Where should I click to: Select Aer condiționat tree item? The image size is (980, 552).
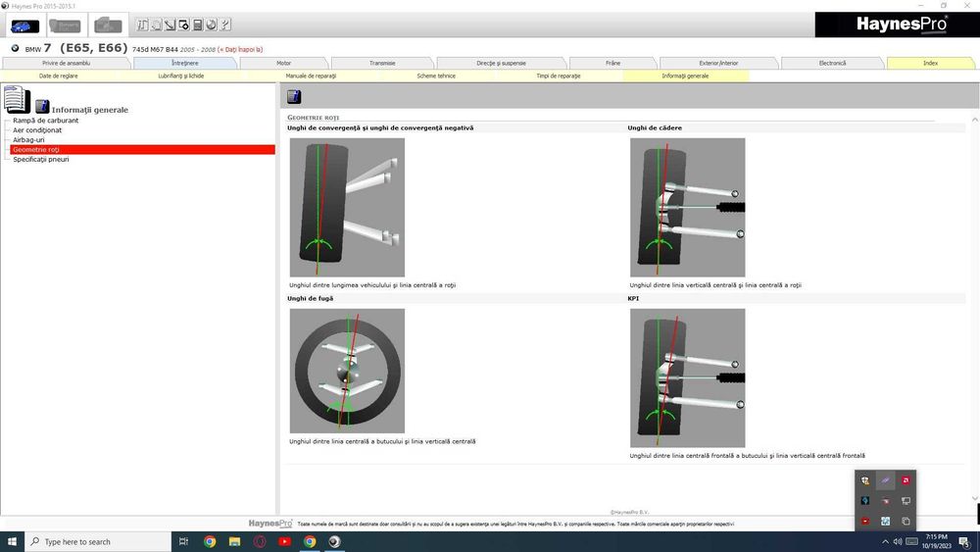[x=37, y=130]
